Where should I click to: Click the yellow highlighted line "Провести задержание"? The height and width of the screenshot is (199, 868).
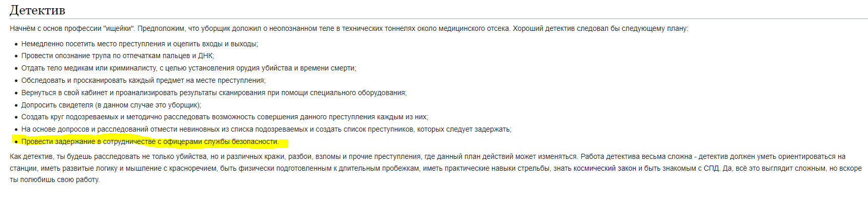tap(150, 142)
